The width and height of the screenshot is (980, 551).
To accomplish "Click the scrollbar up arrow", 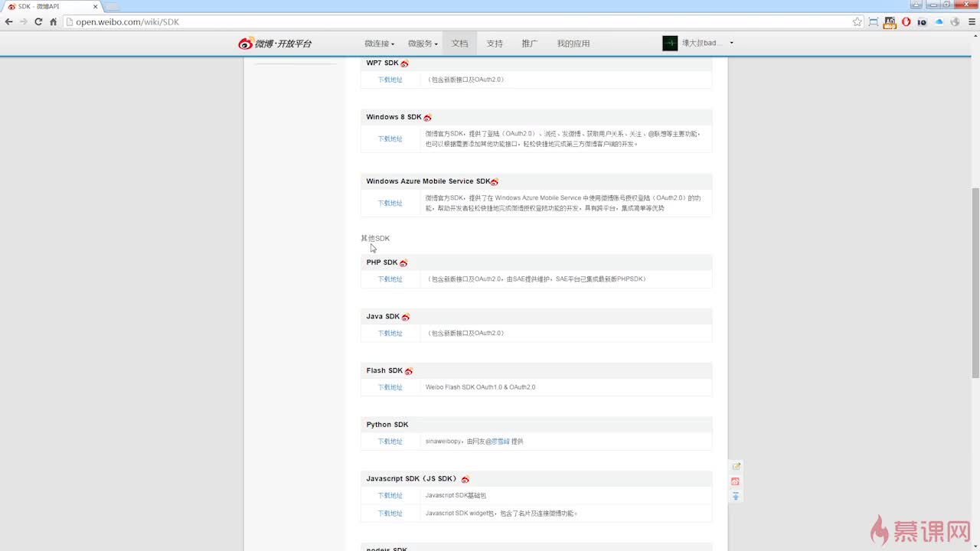I will tap(975, 37).
